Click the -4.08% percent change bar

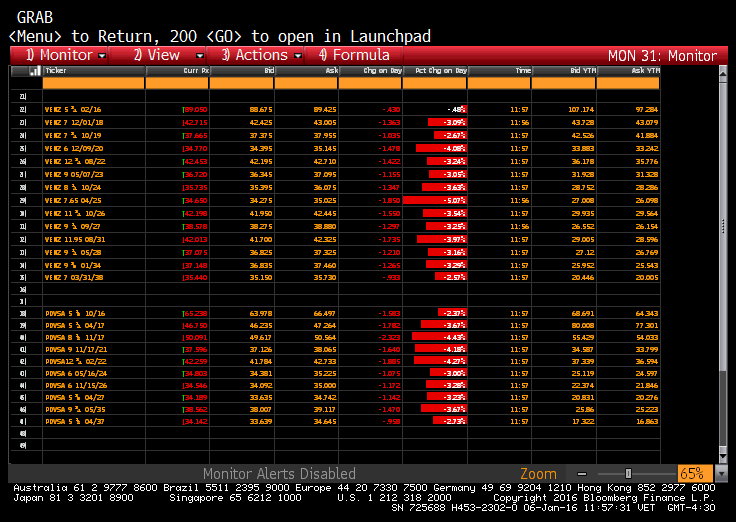(441, 148)
